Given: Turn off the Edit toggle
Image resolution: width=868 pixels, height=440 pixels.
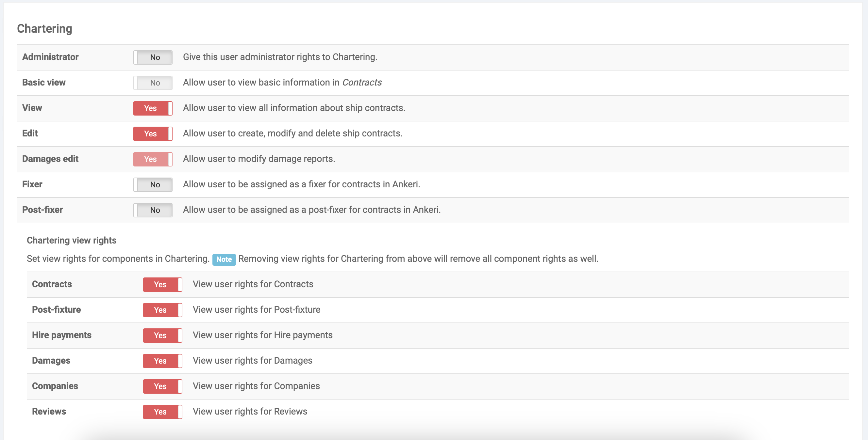Looking at the screenshot, I should click(x=153, y=134).
